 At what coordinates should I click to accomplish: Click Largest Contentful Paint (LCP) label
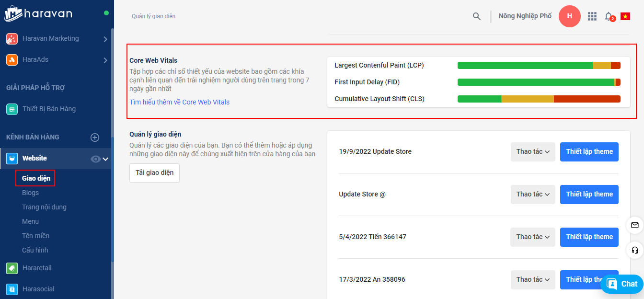(x=379, y=65)
